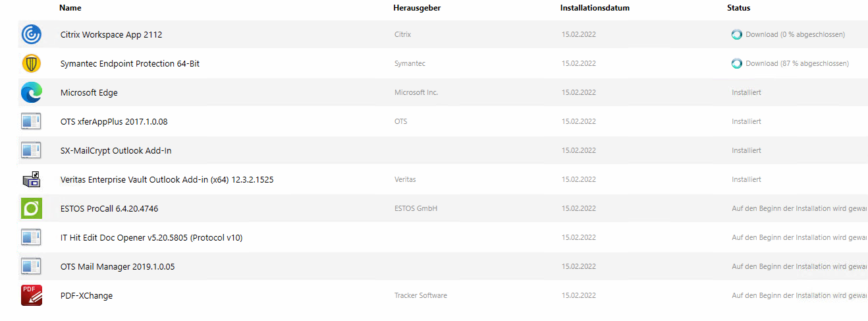Sort by the Herausgeber column header
The width and height of the screenshot is (868, 321).
[417, 8]
